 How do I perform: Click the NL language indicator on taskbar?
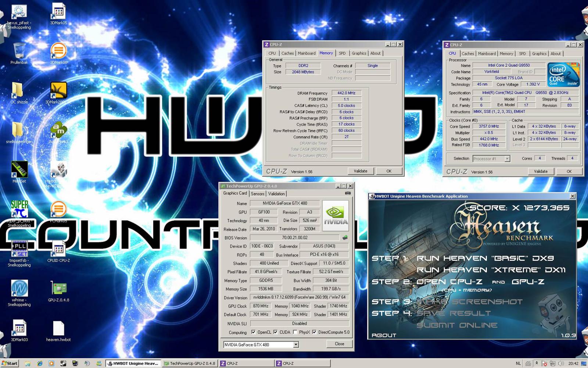click(518, 363)
